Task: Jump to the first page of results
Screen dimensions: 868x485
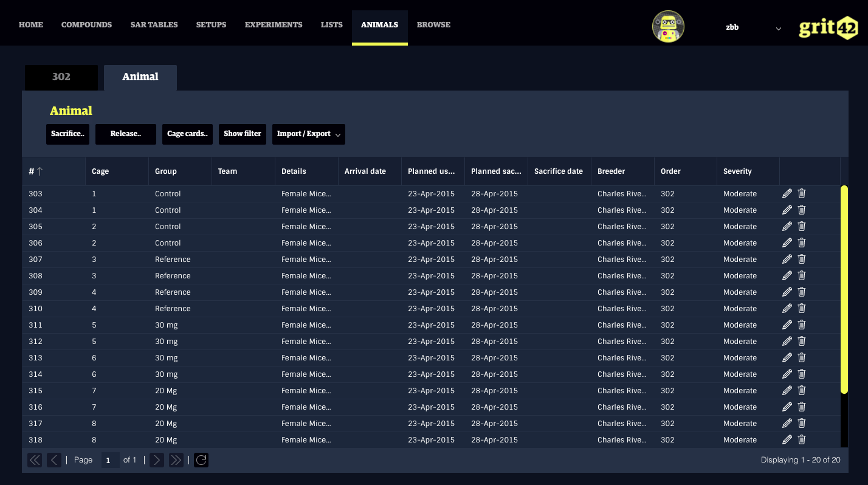Action: click(35, 460)
